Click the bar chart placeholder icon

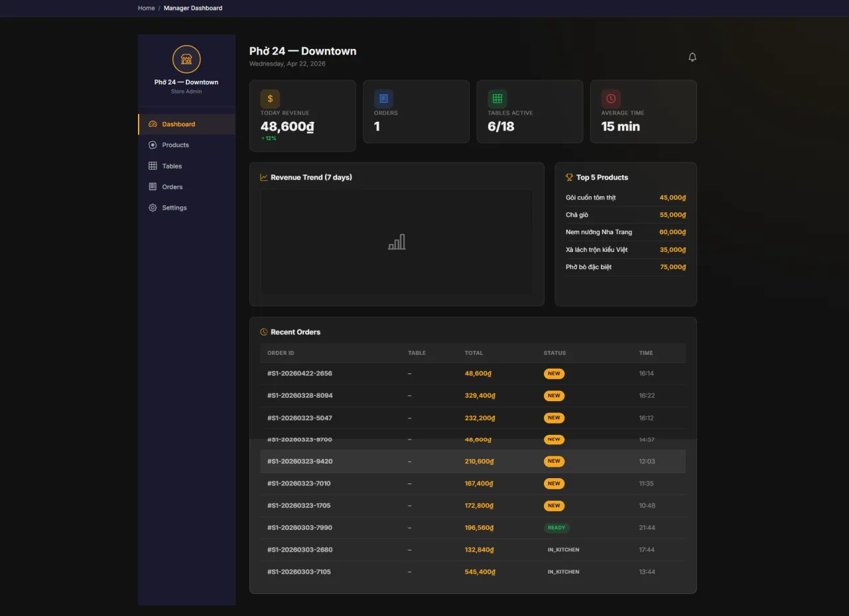397,242
